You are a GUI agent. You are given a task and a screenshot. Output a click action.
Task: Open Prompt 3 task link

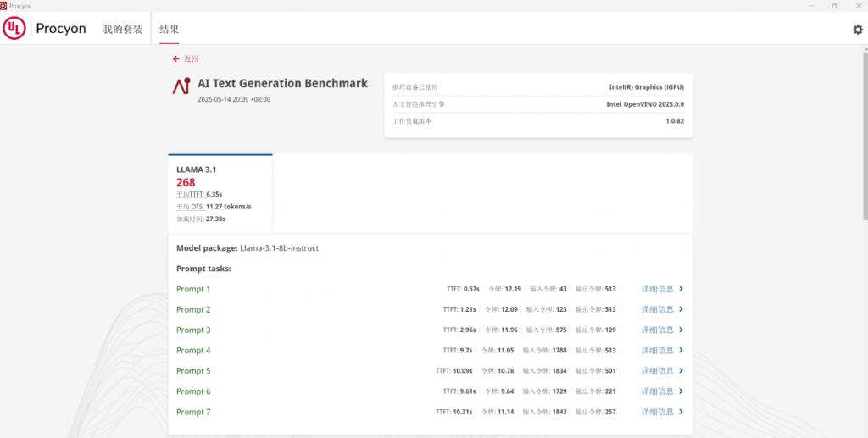click(193, 330)
